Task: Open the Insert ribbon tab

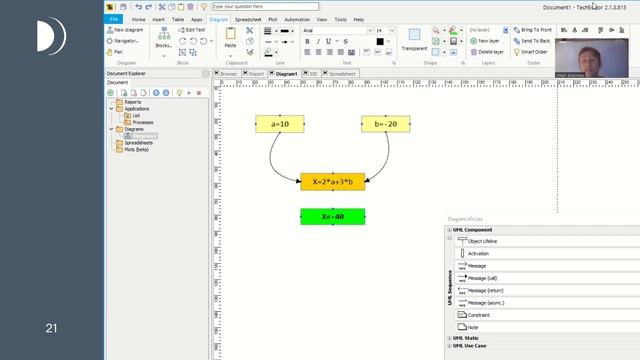Action: [158, 20]
